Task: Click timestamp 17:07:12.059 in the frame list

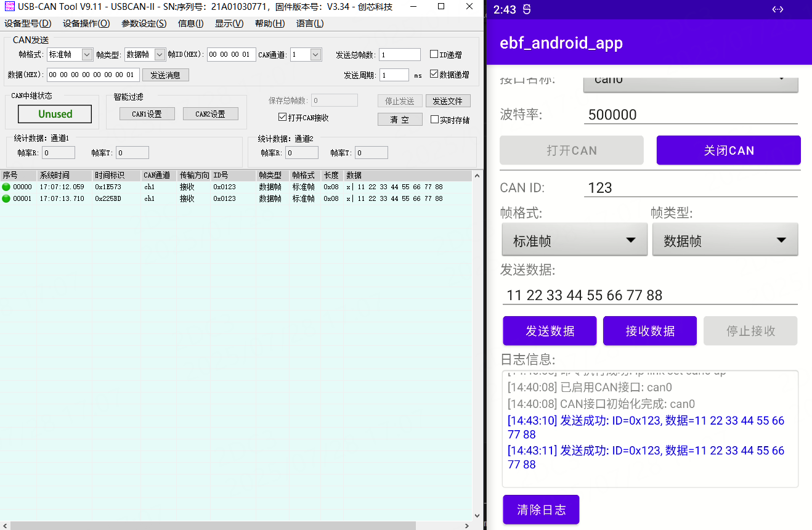Action: (62, 187)
